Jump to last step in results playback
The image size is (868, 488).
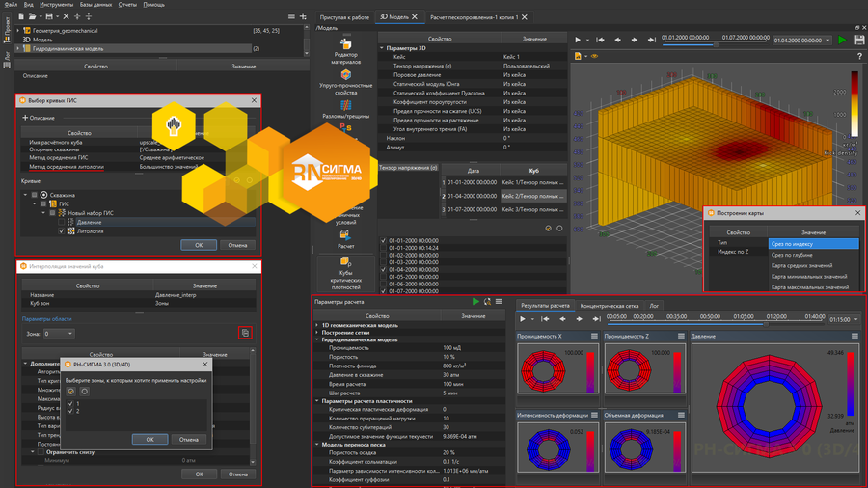click(x=596, y=319)
